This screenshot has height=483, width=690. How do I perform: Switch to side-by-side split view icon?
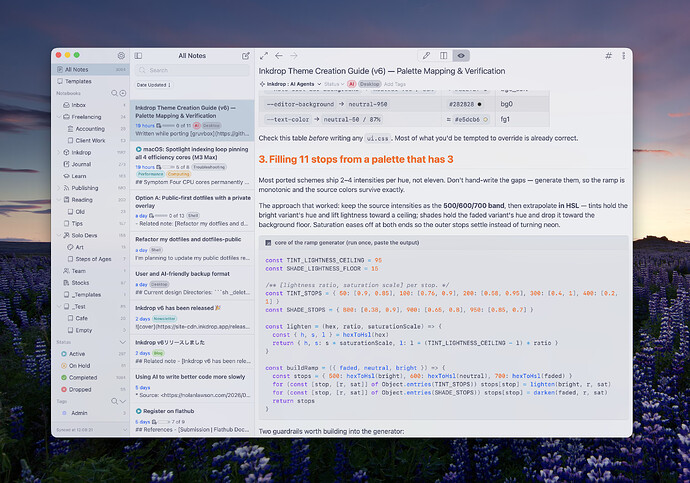tap(444, 56)
